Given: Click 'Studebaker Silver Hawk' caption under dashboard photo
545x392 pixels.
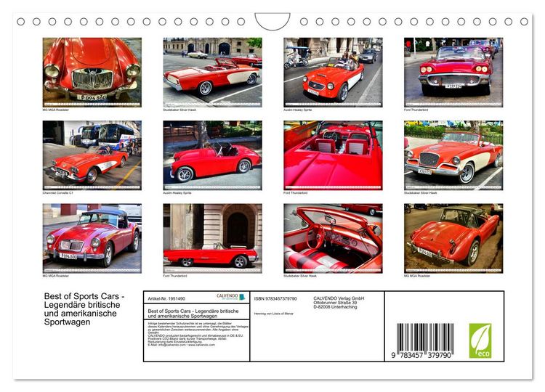Looking at the screenshot, I should 300,276.
